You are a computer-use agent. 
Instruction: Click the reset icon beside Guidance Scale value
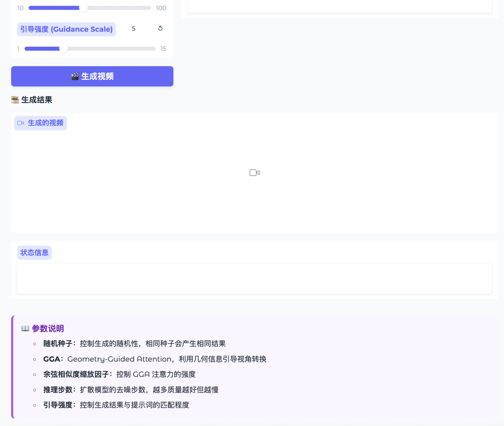pyautogui.click(x=160, y=28)
